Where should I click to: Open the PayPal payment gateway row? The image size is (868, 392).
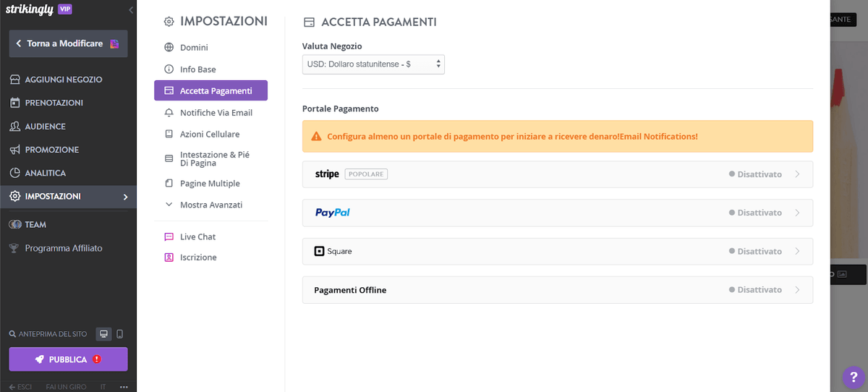pos(558,213)
